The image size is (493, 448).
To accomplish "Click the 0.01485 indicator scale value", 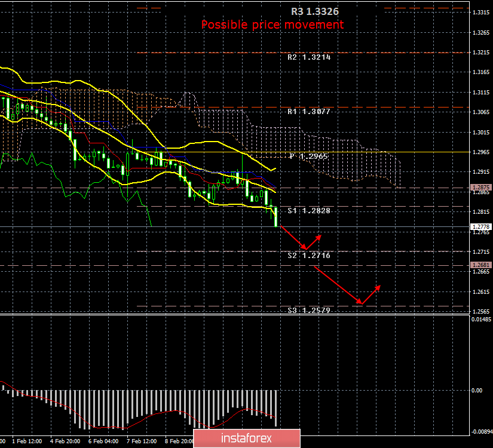I will pyautogui.click(x=482, y=320).
